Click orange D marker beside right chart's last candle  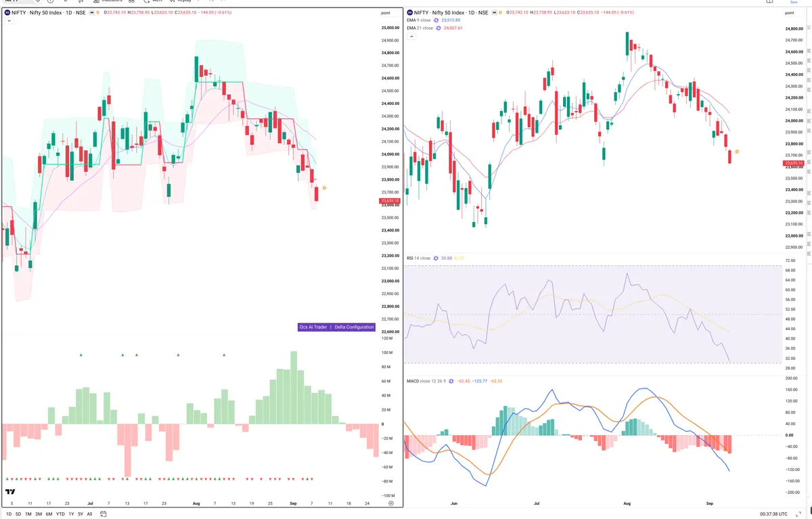[x=736, y=152]
